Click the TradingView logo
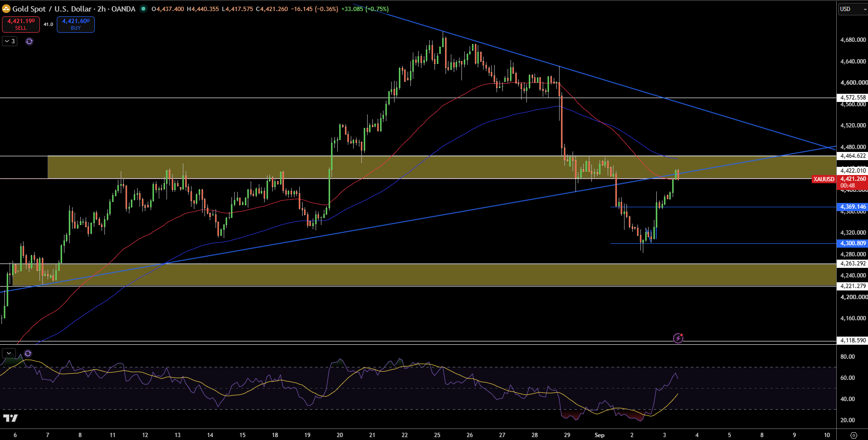 [10, 418]
